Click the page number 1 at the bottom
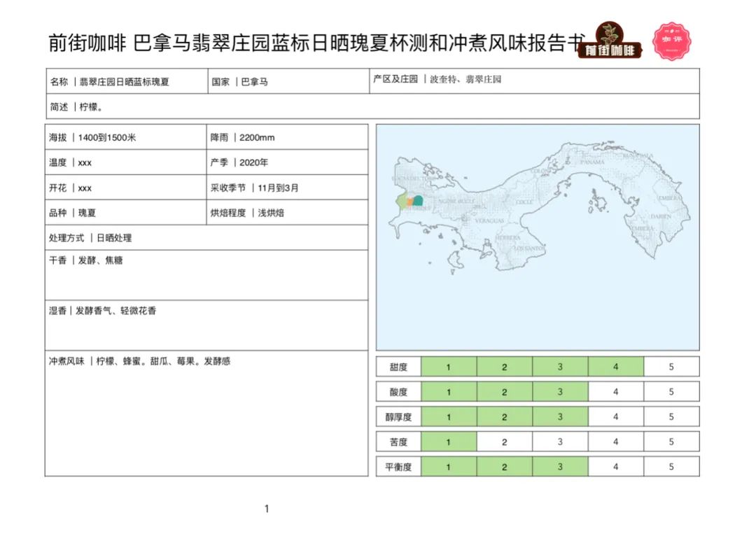Screen dimensions: 756x534 point(267,509)
